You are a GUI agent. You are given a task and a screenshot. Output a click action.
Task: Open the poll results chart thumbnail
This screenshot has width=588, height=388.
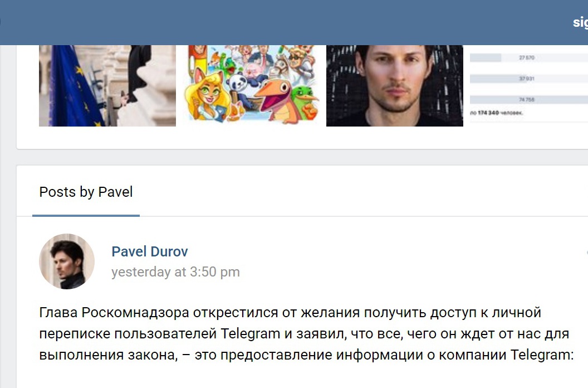click(529, 86)
